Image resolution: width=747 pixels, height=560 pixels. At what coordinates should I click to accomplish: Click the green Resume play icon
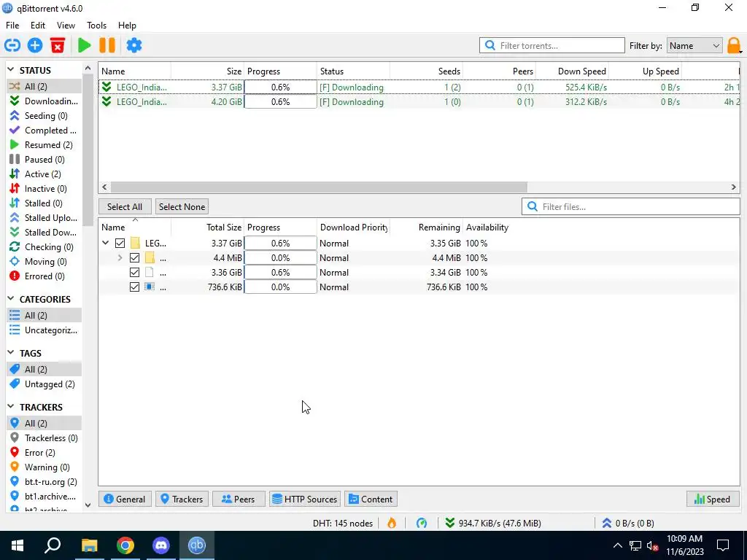click(85, 46)
